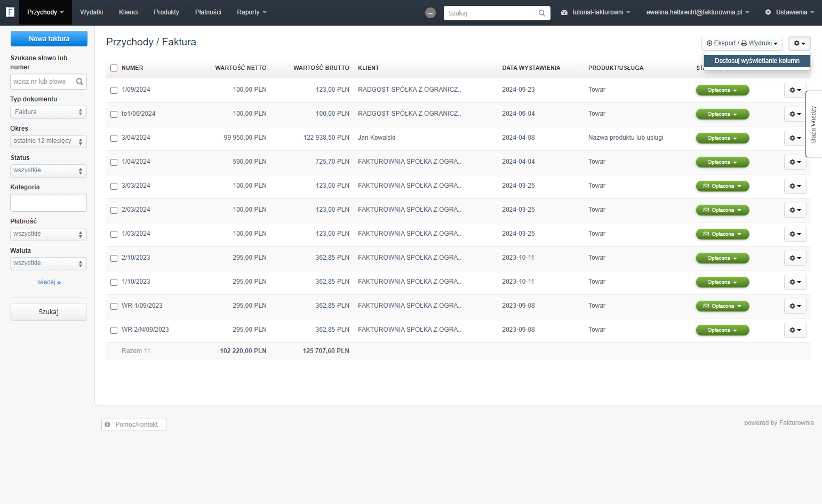The width and height of the screenshot is (822, 504).
Task: Open the Wydatki menu
Action: (x=92, y=12)
